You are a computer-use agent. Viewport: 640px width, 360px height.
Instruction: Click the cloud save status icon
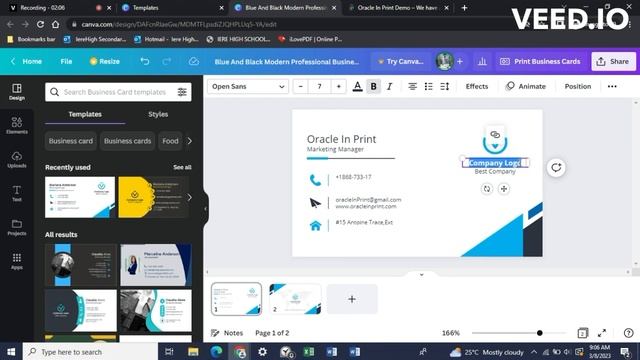[x=194, y=61]
